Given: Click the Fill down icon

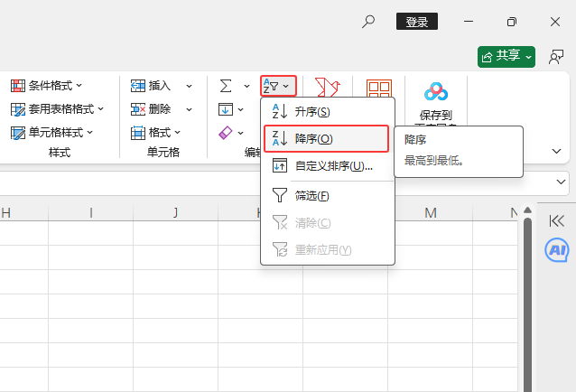Looking at the screenshot, I should coord(226,109).
